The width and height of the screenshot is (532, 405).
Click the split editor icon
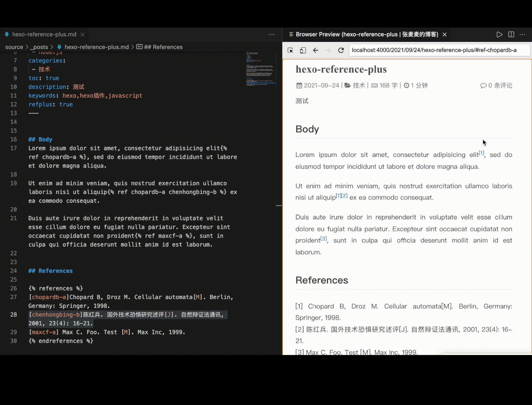pos(511,34)
